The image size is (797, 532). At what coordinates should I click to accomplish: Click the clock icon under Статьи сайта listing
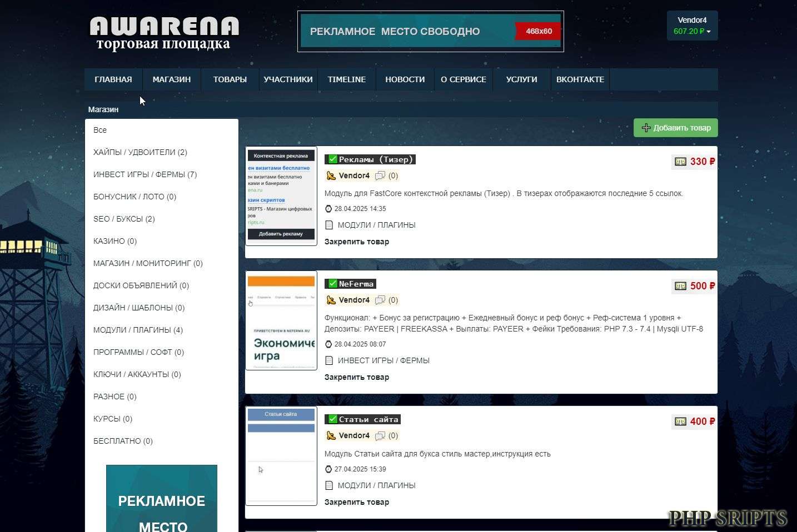click(x=328, y=469)
